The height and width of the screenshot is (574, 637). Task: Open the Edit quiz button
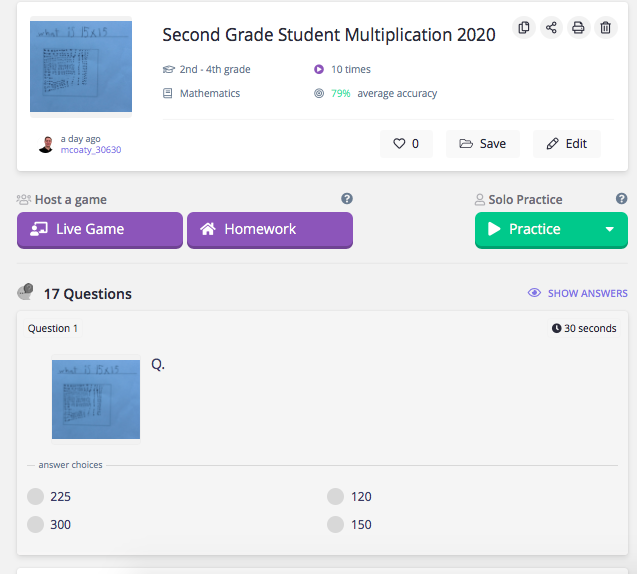(566, 143)
